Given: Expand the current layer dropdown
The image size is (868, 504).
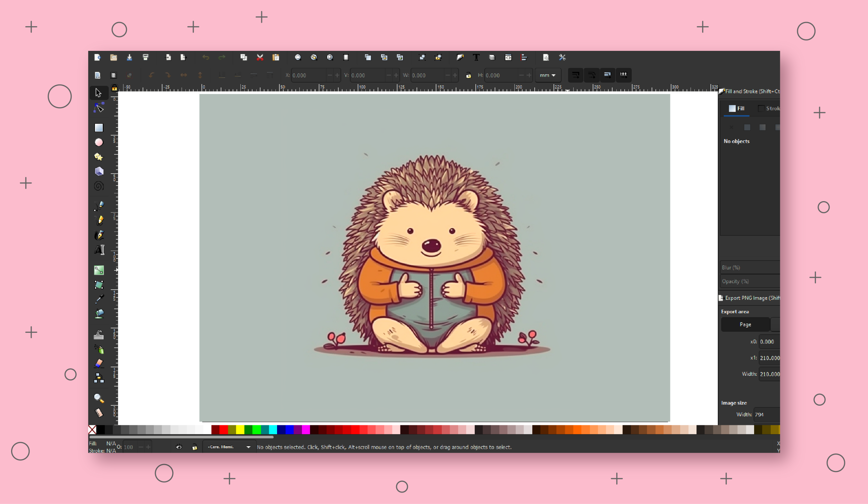Looking at the screenshot, I should (x=248, y=447).
